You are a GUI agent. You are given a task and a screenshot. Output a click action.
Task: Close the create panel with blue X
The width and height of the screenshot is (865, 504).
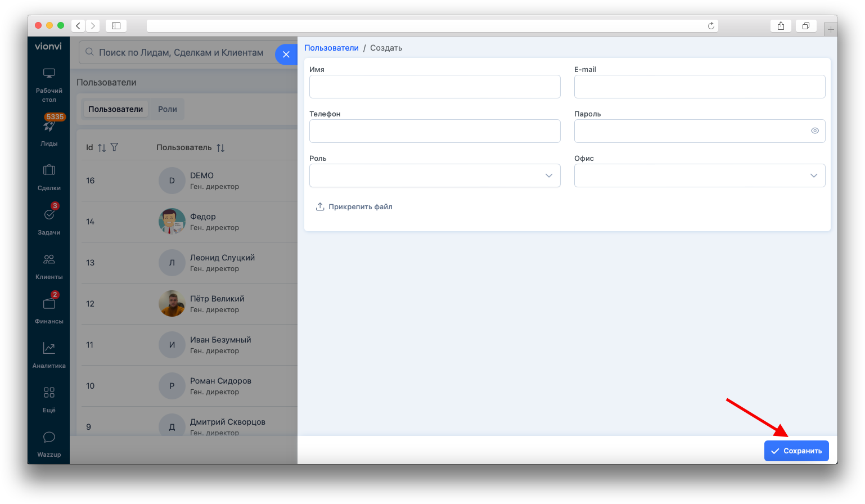[286, 55]
